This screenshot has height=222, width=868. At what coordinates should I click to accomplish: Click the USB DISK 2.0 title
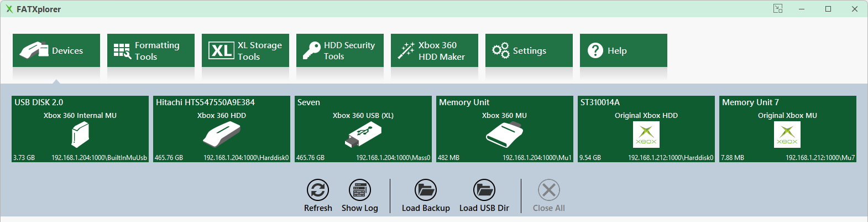[39, 102]
